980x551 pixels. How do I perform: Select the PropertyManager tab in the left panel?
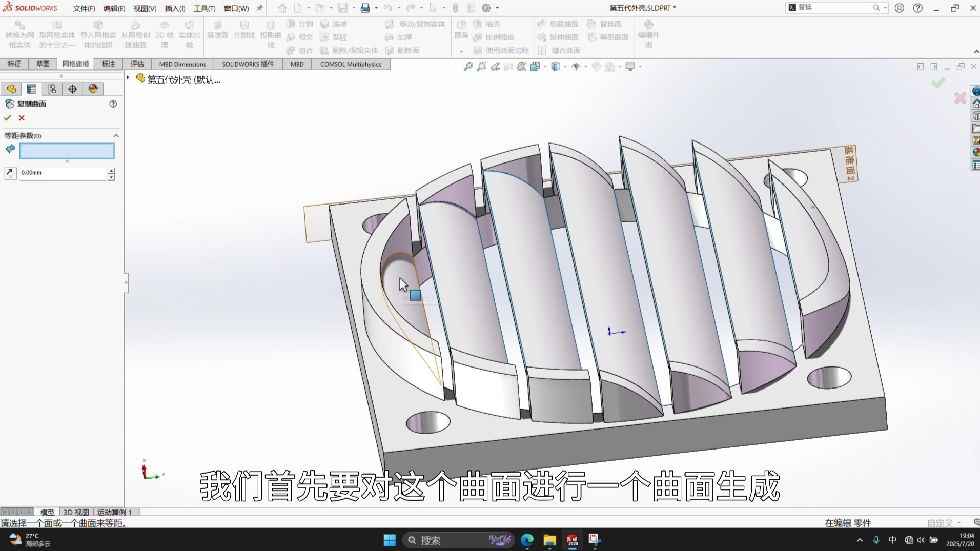tap(31, 89)
